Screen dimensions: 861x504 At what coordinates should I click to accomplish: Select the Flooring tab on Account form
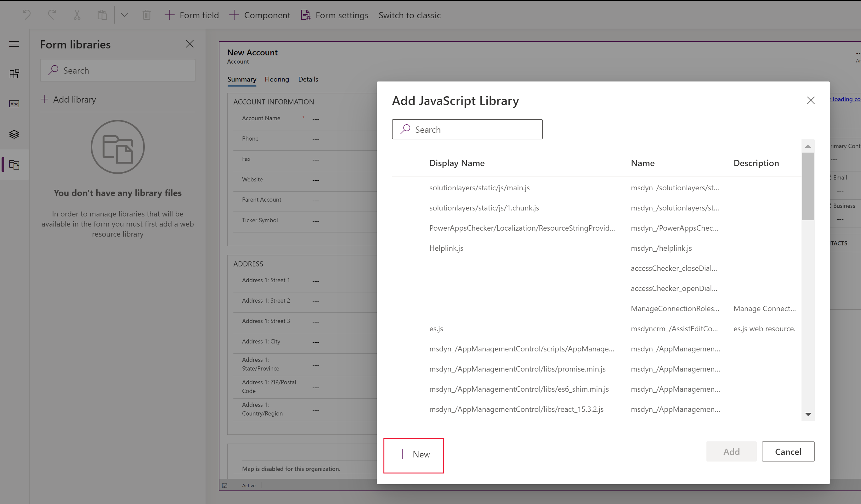coord(277,79)
